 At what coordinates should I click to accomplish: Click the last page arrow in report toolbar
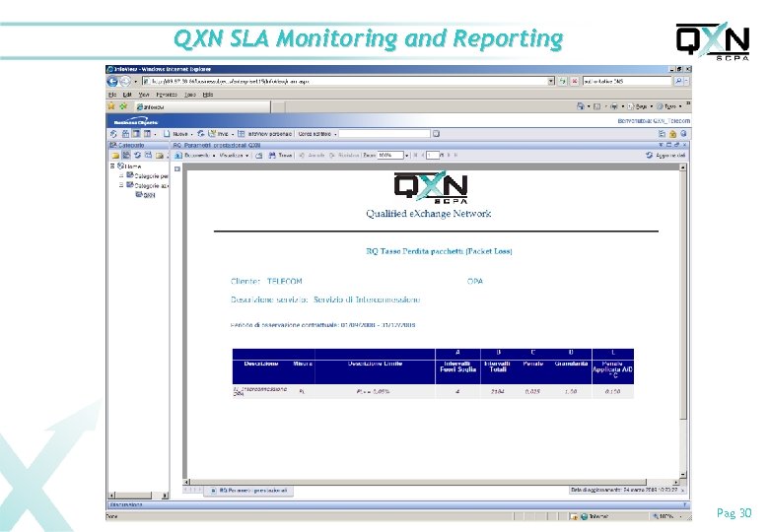455,156
